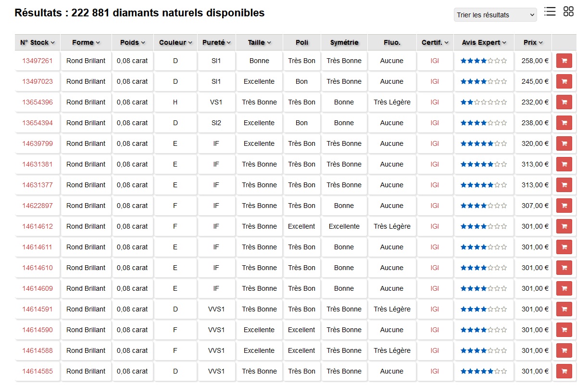Open the "Trier les résultats" dropdown
The height and width of the screenshot is (388, 588).
tap(495, 15)
